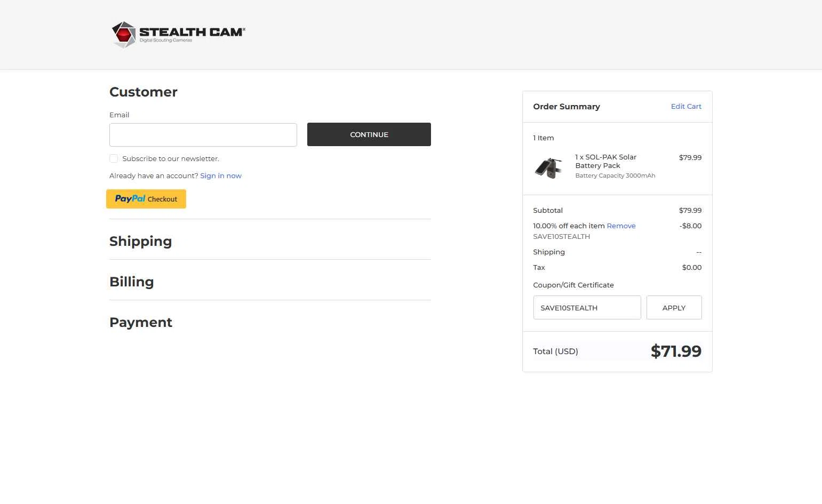Open the Edit Cart link
This screenshot has height=504, width=822.
[x=686, y=106]
